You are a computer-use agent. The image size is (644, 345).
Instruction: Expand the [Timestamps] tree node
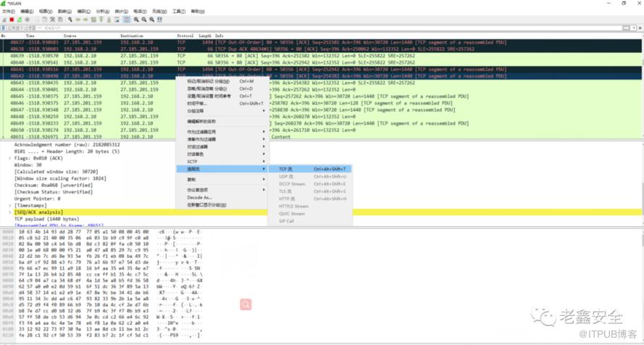11,205
